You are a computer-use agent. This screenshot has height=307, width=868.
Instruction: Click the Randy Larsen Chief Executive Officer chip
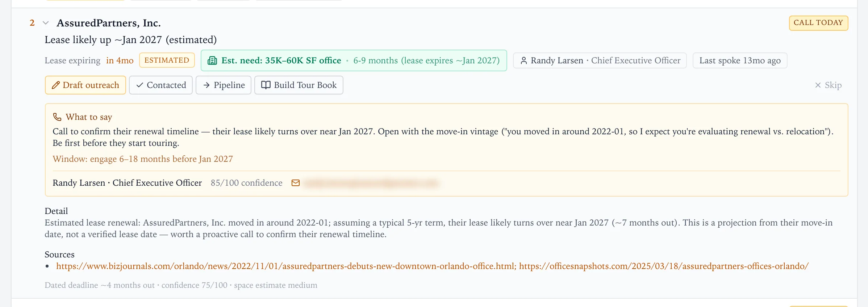600,60
